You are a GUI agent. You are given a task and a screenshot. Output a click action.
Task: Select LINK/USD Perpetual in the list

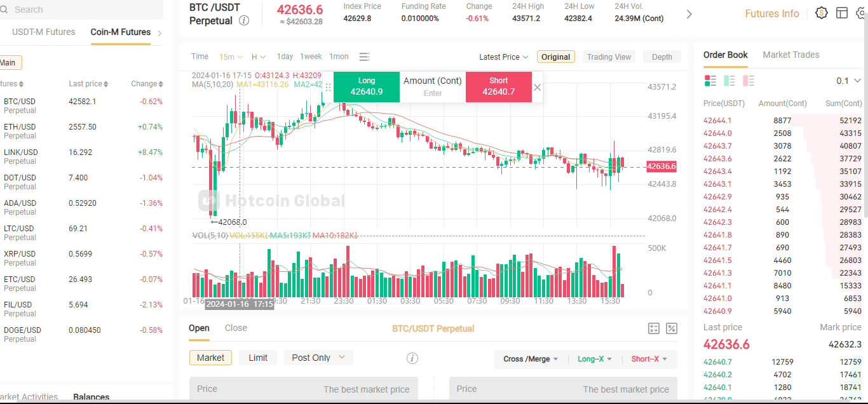tap(83, 156)
